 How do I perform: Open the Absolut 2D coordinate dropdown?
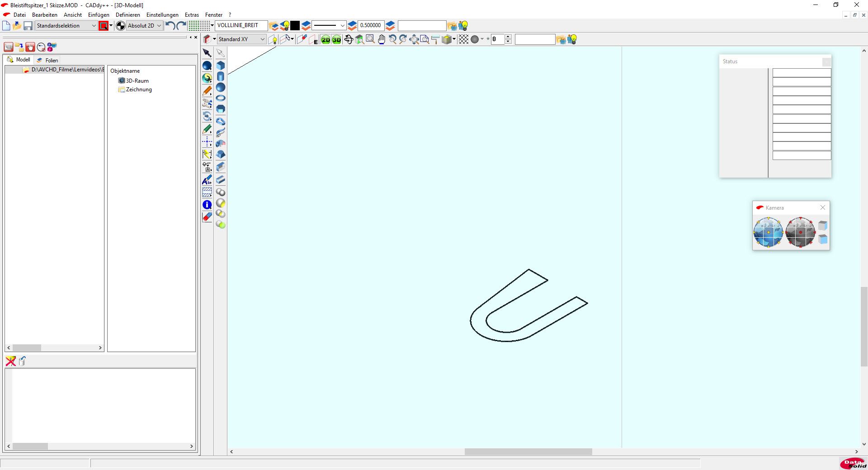coord(144,26)
